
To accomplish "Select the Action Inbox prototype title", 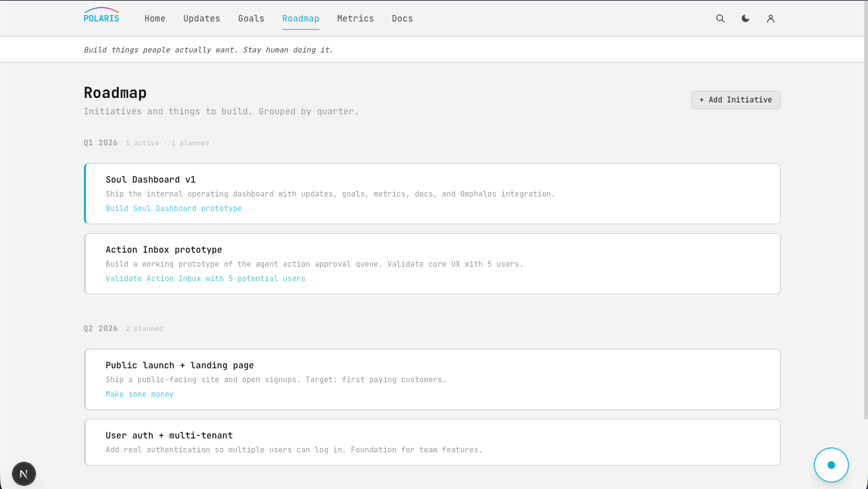I will 164,250.
